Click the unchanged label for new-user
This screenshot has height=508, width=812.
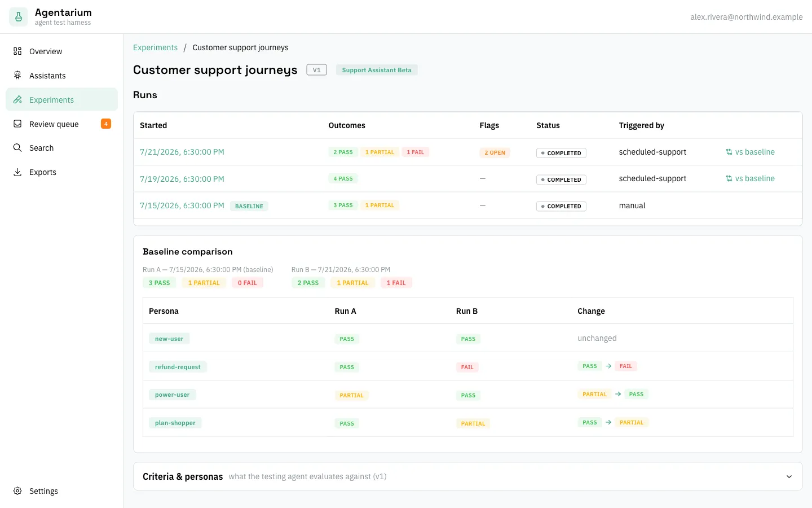tap(597, 338)
